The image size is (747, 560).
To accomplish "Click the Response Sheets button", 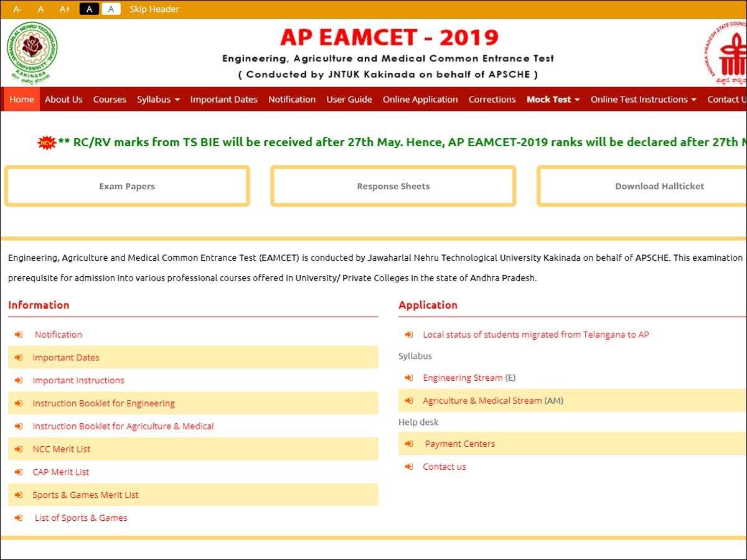I will [x=393, y=186].
